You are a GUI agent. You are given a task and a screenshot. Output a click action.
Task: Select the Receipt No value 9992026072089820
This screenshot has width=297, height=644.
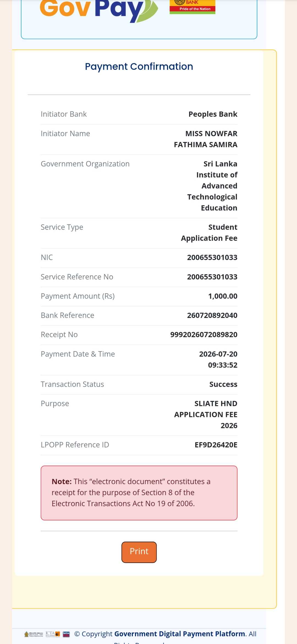[204, 335]
